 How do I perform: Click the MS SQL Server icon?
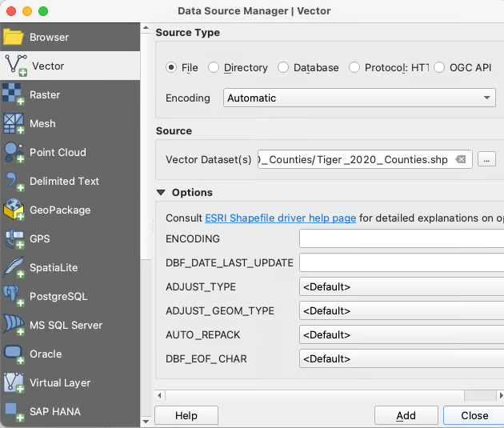click(13, 325)
